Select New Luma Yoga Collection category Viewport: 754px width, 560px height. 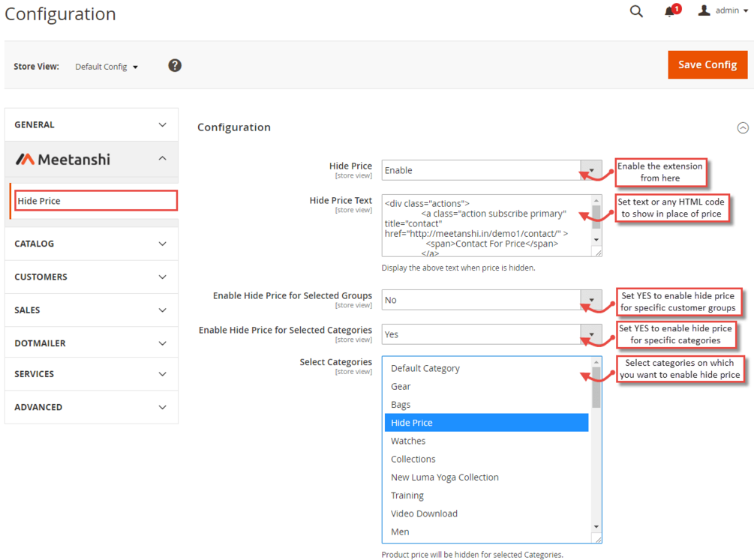[x=445, y=477]
